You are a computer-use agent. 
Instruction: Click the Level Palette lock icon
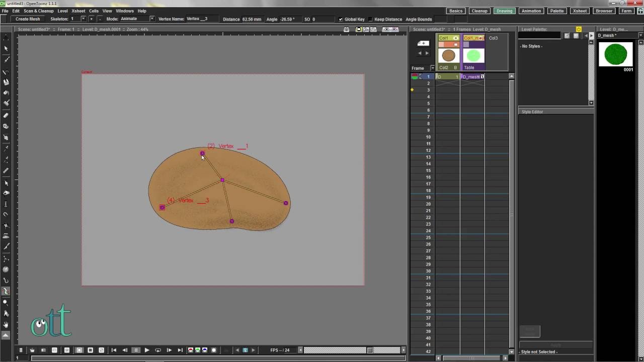point(579,29)
